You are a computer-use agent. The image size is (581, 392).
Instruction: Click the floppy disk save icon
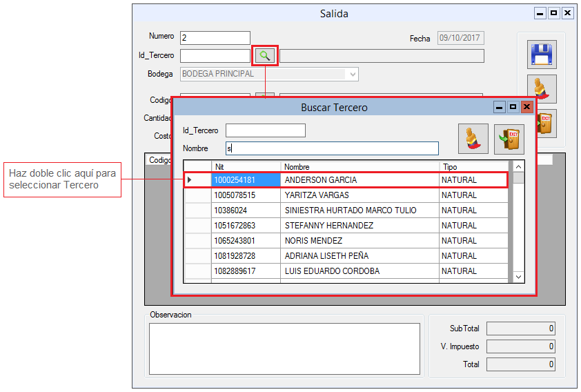tap(542, 55)
